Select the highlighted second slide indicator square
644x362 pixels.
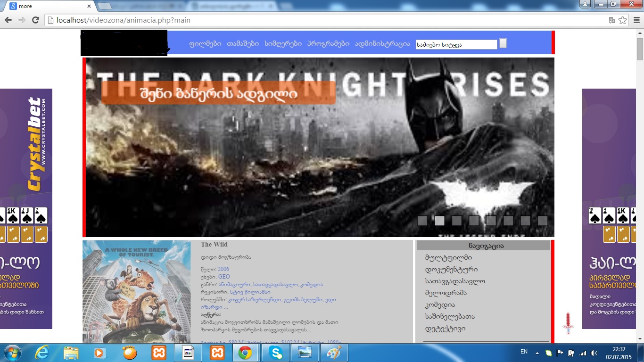[x=439, y=221]
